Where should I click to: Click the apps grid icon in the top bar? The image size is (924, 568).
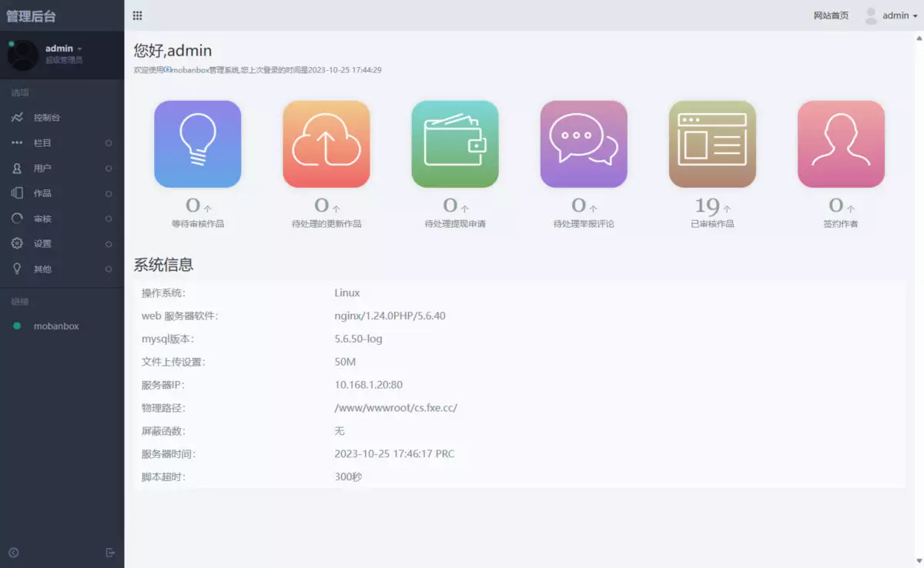click(137, 15)
